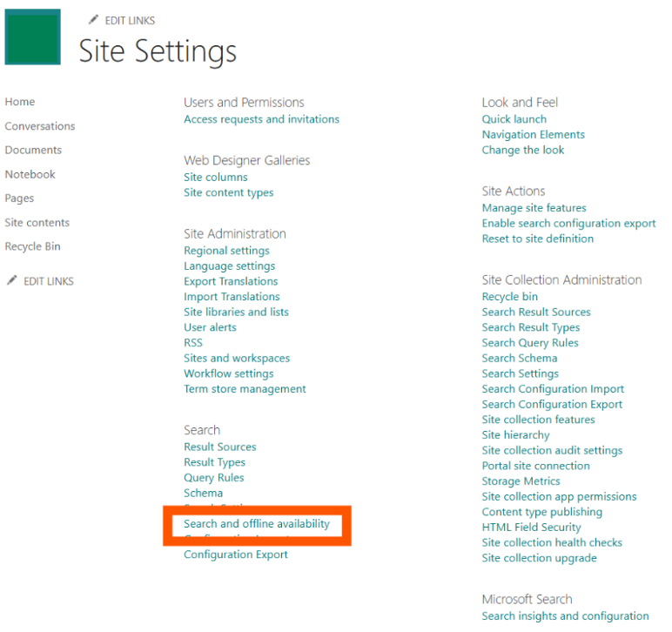Open Access requests and invitations link
Screen dimensions: 672x632
coord(261,119)
